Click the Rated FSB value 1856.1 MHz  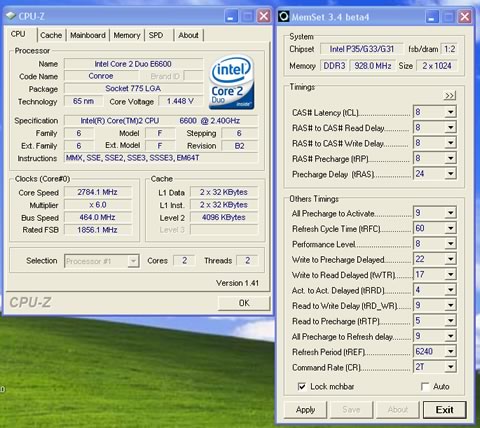coord(97,230)
